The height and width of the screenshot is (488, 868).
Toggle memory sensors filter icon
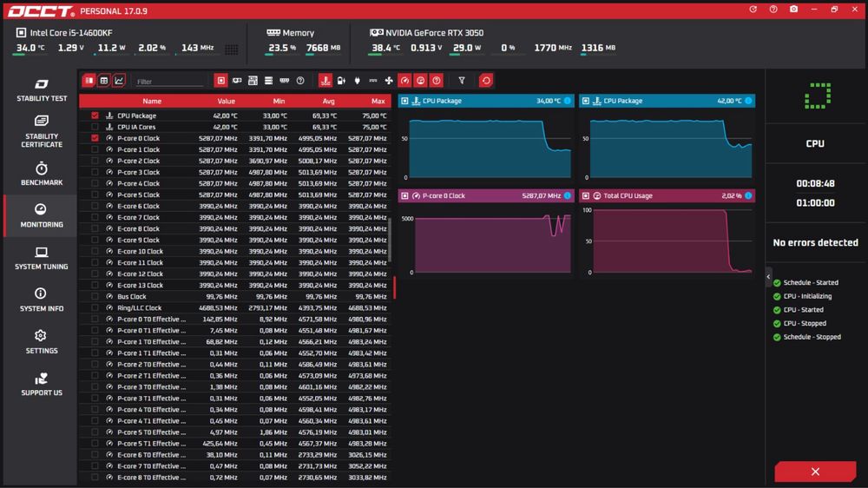[x=285, y=81]
